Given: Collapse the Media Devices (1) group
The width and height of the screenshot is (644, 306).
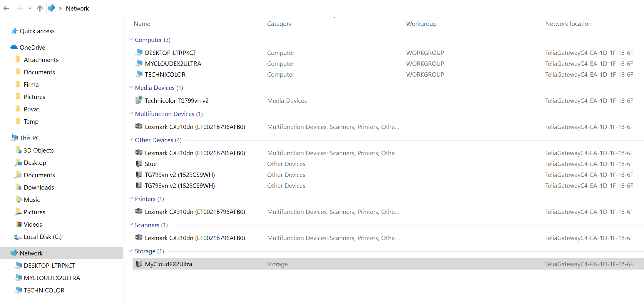Looking at the screenshot, I should point(131,87).
